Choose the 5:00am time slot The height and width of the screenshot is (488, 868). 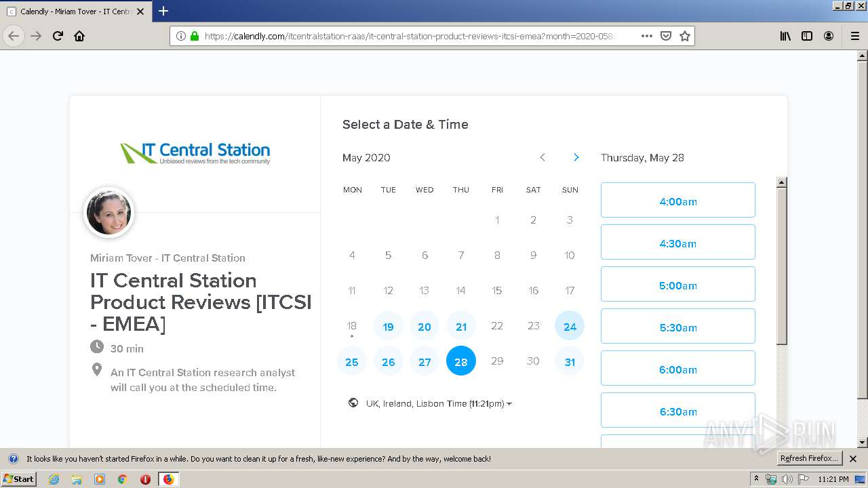pos(678,284)
